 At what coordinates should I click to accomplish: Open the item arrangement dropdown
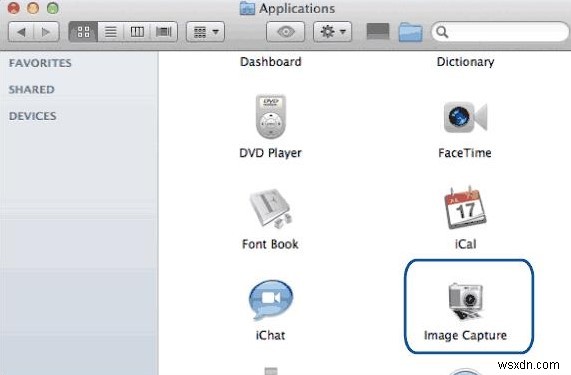pos(205,32)
